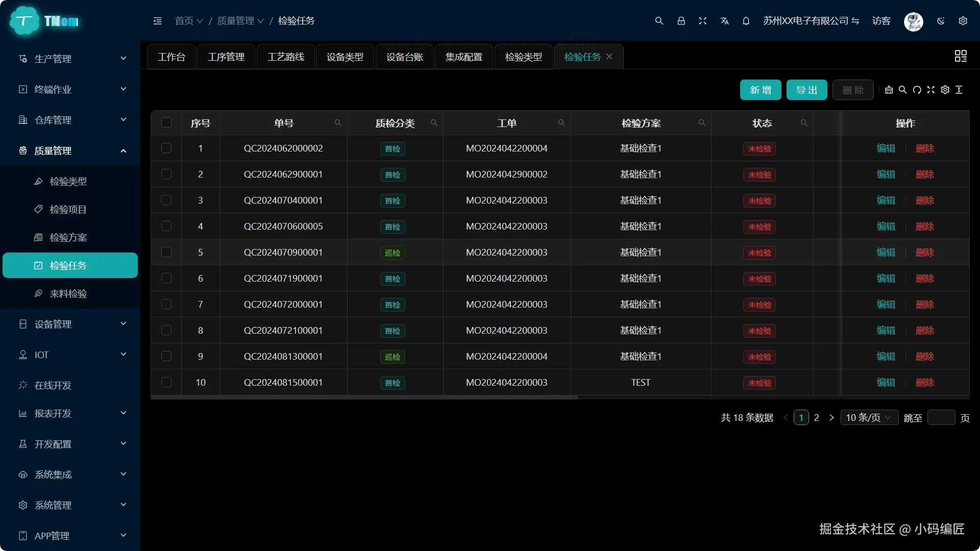This screenshot has height=551, width=980.
Task: Click the 新增 button
Action: point(761,90)
